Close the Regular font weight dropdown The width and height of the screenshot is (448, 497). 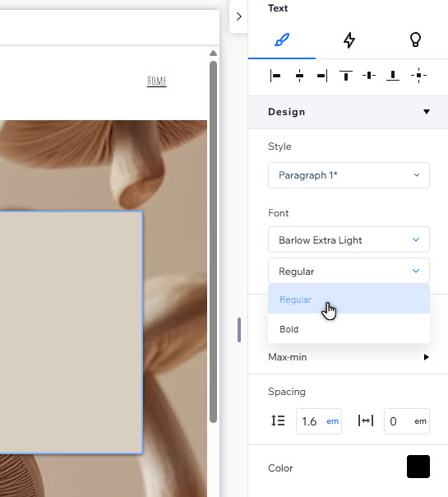(x=349, y=271)
